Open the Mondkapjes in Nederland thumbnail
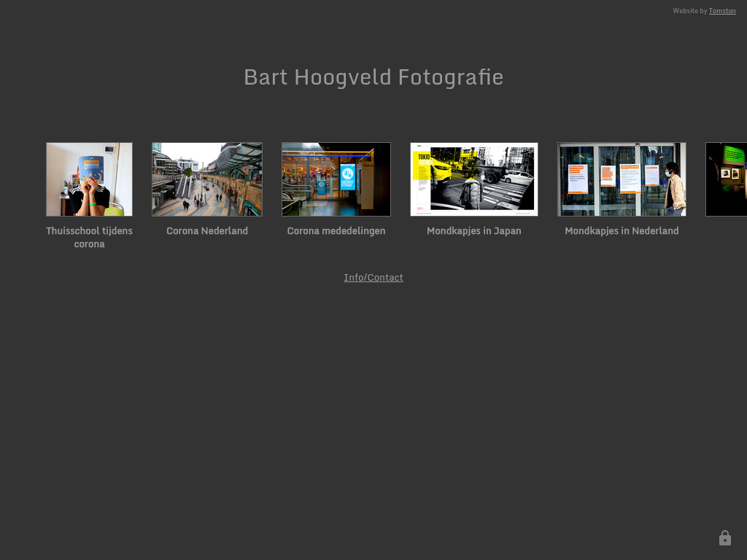Image resolution: width=747 pixels, height=560 pixels. click(x=622, y=179)
